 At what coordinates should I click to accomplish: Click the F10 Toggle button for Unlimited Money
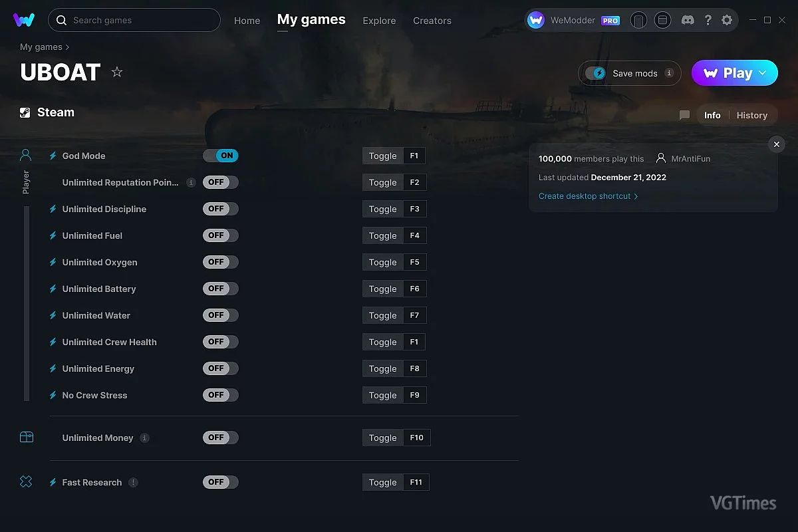(383, 438)
